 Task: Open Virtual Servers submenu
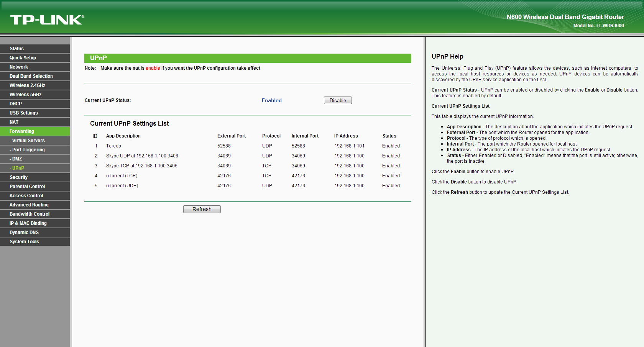pos(35,141)
